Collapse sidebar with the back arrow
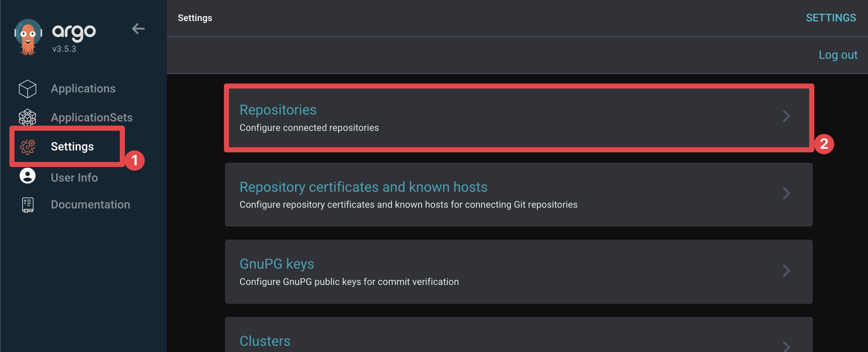Image resolution: width=868 pixels, height=352 pixels. (138, 29)
